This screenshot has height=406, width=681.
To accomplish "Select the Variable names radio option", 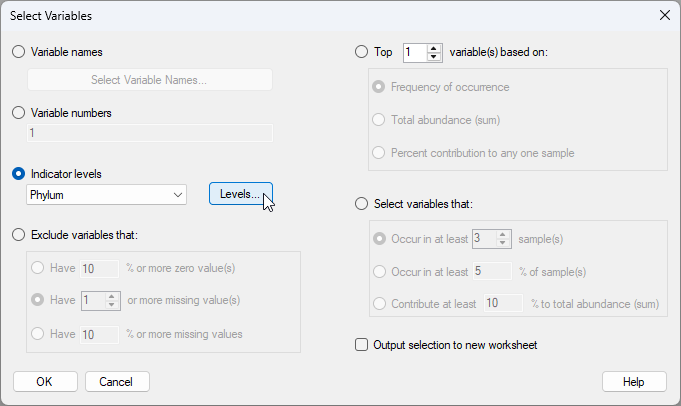I will pyautogui.click(x=19, y=52).
